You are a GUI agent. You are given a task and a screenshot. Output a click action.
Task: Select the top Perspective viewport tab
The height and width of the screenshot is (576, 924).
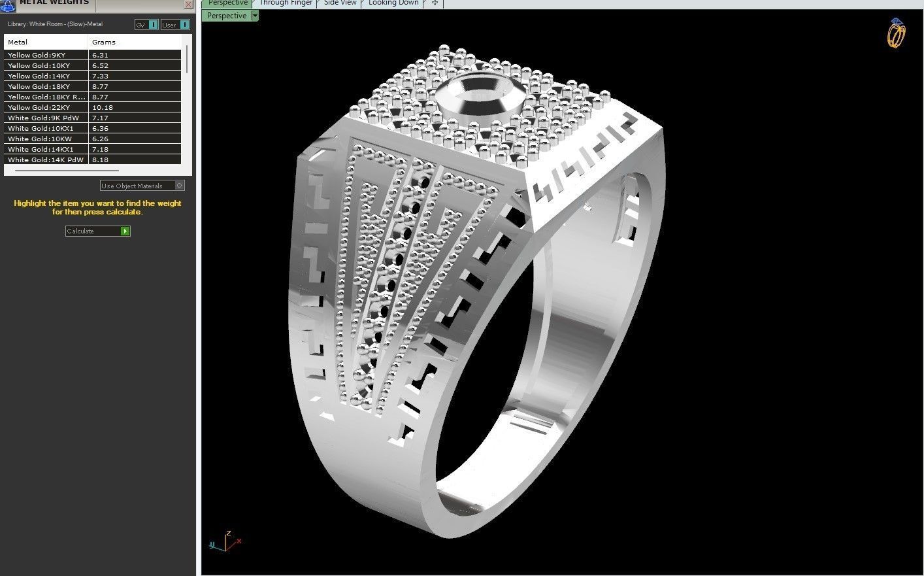pos(227,3)
